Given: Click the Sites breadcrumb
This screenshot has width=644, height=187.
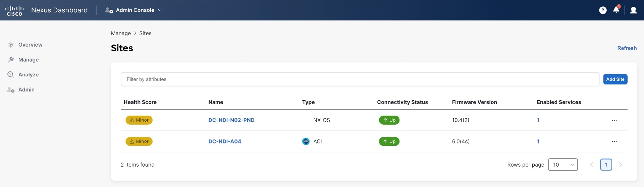Looking at the screenshot, I should [145, 33].
